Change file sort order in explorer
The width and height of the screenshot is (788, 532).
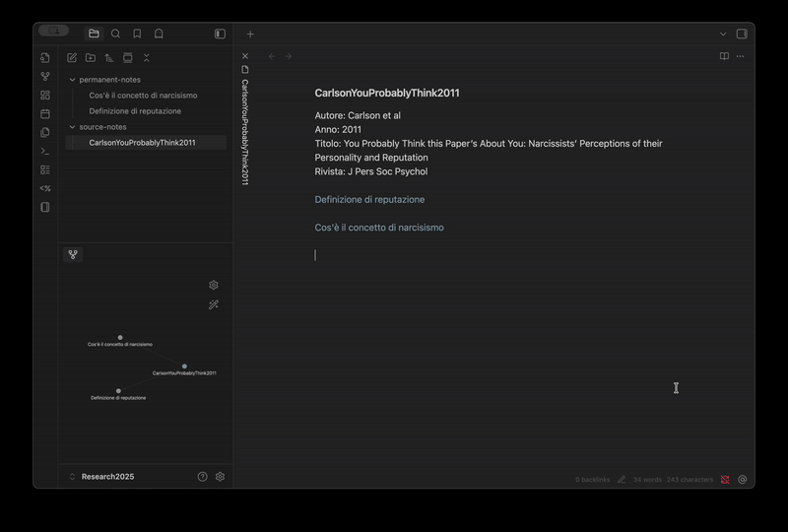109,58
